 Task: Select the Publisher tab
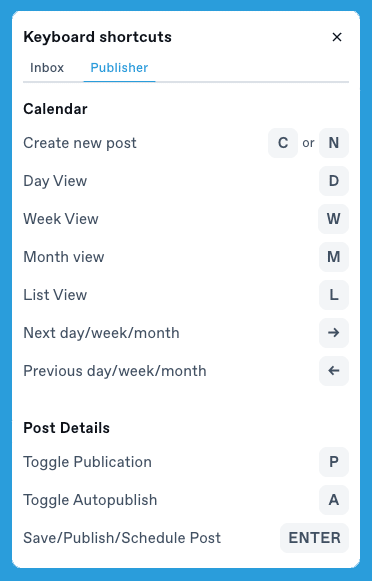(x=119, y=68)
